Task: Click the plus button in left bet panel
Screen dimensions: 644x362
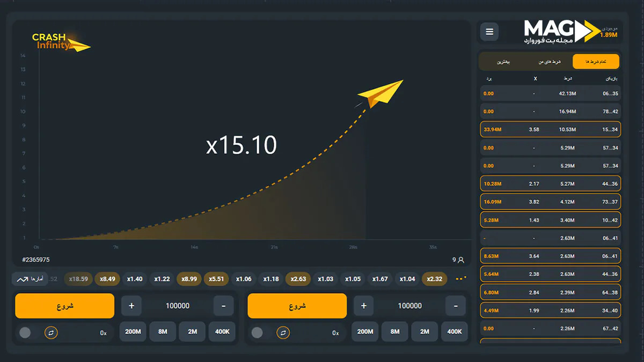Action: [x=131, y=306]
